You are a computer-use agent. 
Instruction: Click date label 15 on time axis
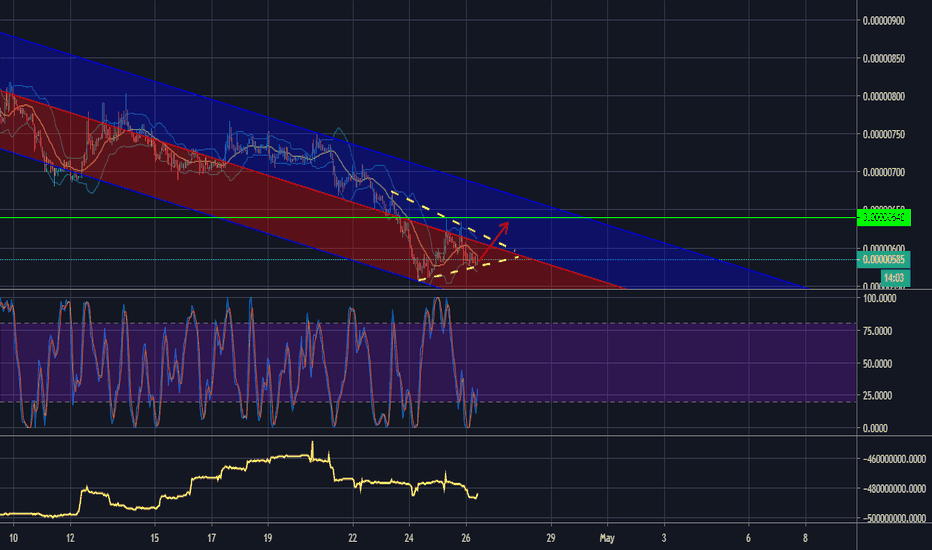(155, 538)
